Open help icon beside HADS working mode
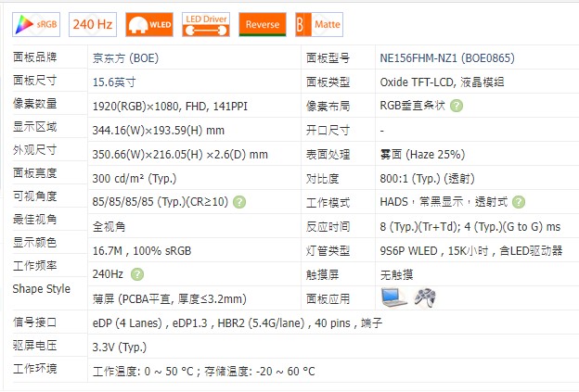Screen dimensions: 579x392 click(x=519, y=202)
